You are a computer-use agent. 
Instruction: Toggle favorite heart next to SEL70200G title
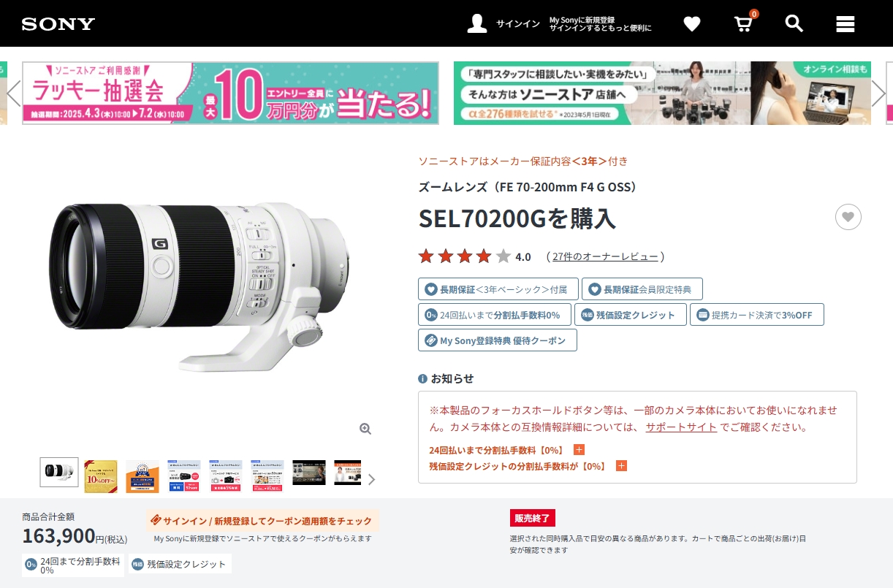(848, 217)
